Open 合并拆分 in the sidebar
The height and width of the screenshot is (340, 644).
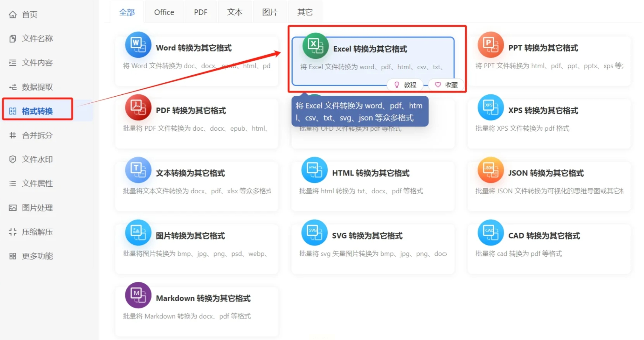pyautogui.click(x=37, y=135)
